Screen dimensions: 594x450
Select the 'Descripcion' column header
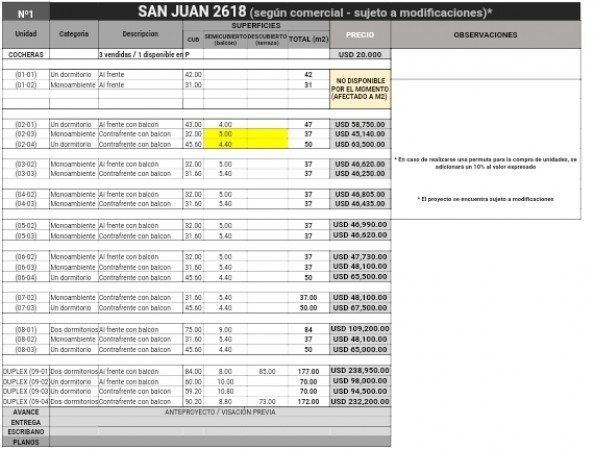coord(140,34)
